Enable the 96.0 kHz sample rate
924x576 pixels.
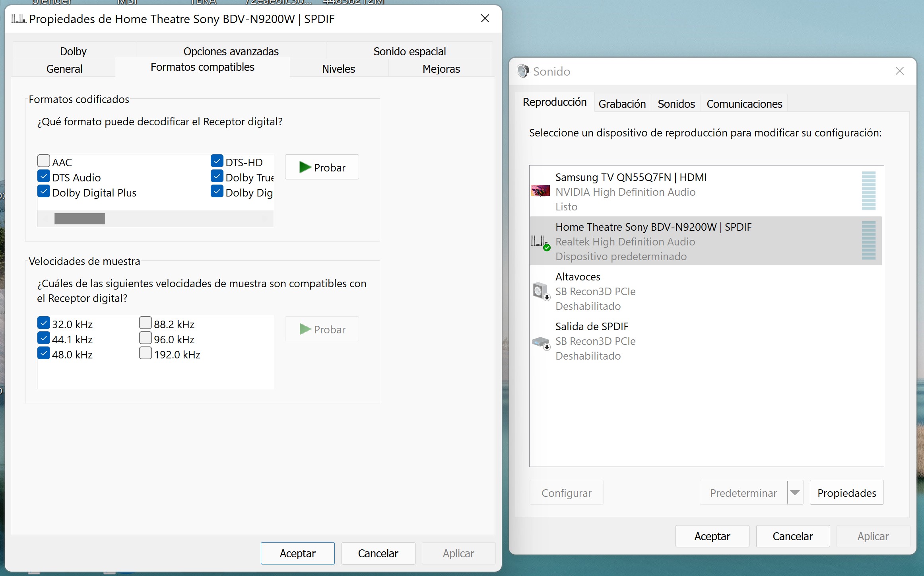pyautogui.click(x=146, y=338)
